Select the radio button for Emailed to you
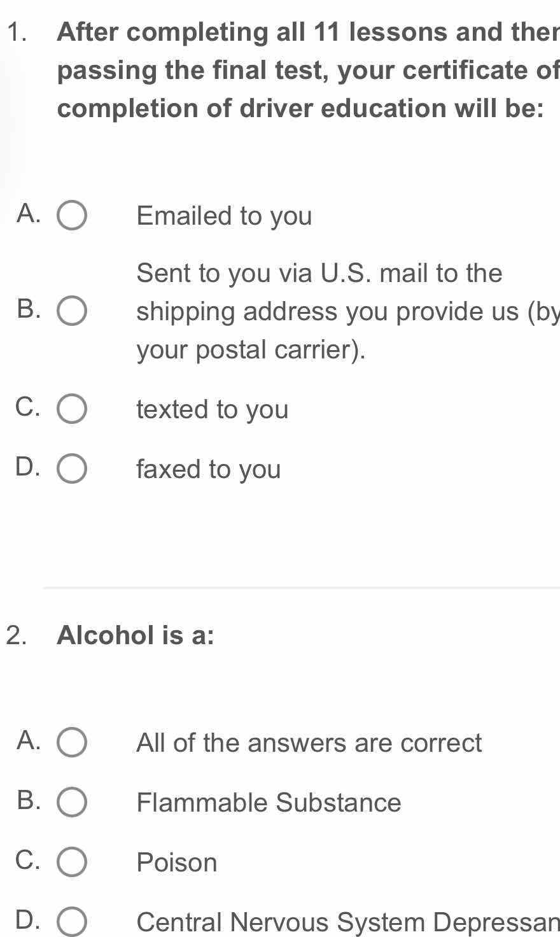This screenshot has width=560, height=937. (73, 216)
